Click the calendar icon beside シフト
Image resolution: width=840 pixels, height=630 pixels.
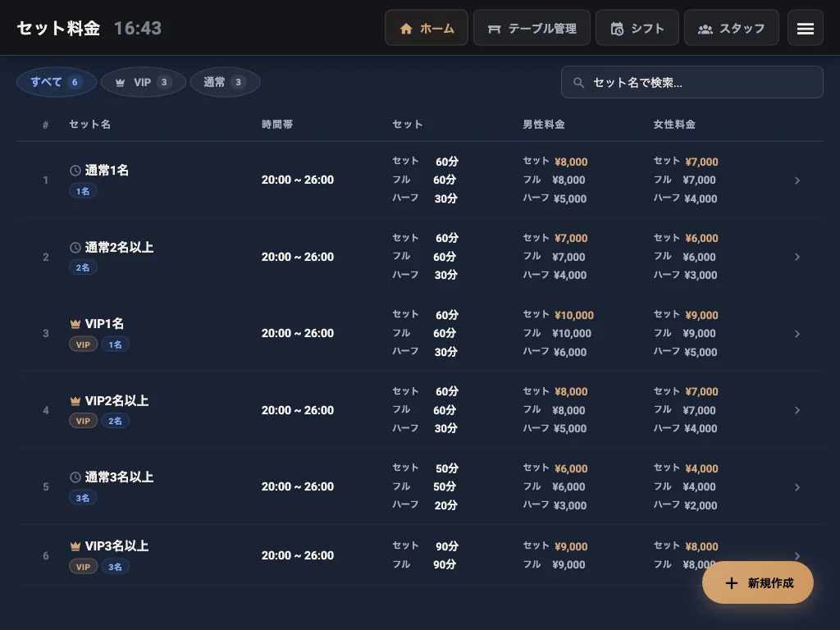[617, 29]
